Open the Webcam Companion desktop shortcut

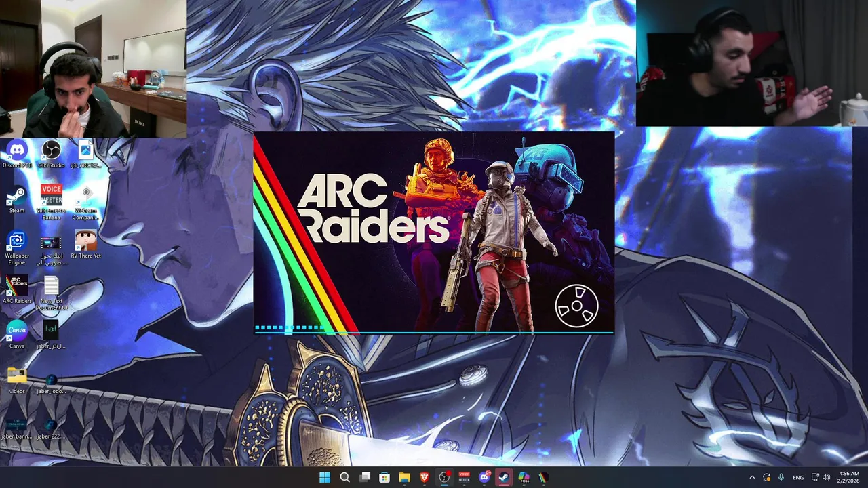[85, 202]
